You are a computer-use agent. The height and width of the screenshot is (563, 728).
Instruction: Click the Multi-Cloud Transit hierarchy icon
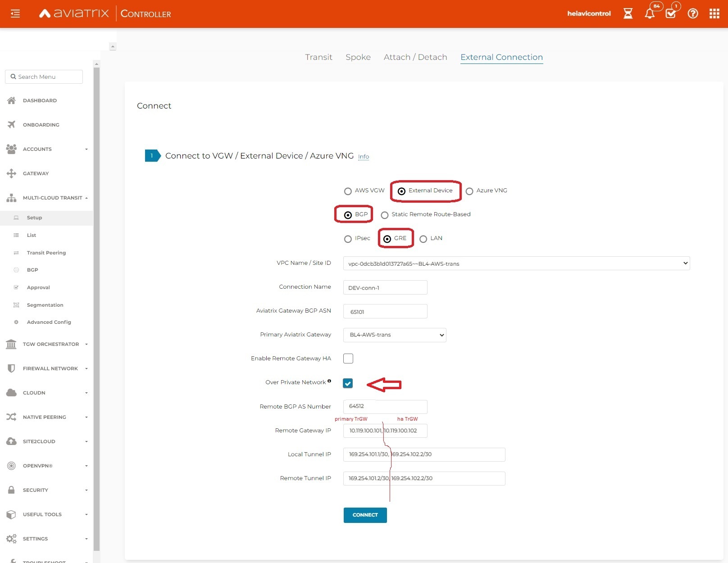(12, 198)
